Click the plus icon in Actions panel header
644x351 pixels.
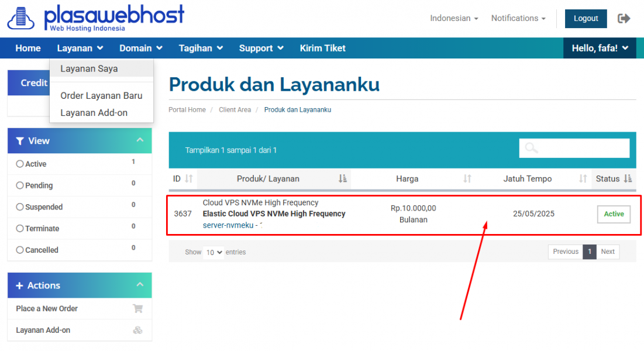point(19,285)
